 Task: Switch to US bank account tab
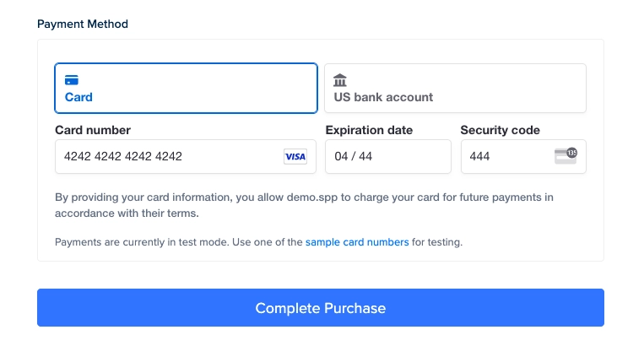(x=455, y=89)
